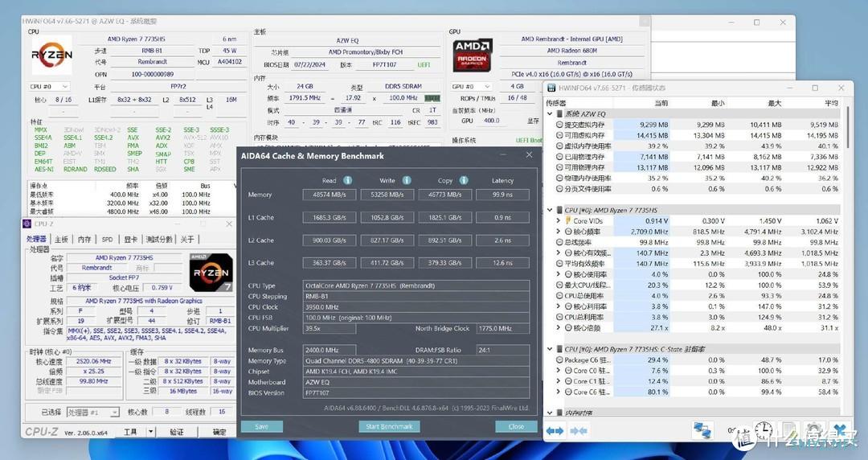Collapse the C-State 驻留率 sensor group

[x=550, y=349]
